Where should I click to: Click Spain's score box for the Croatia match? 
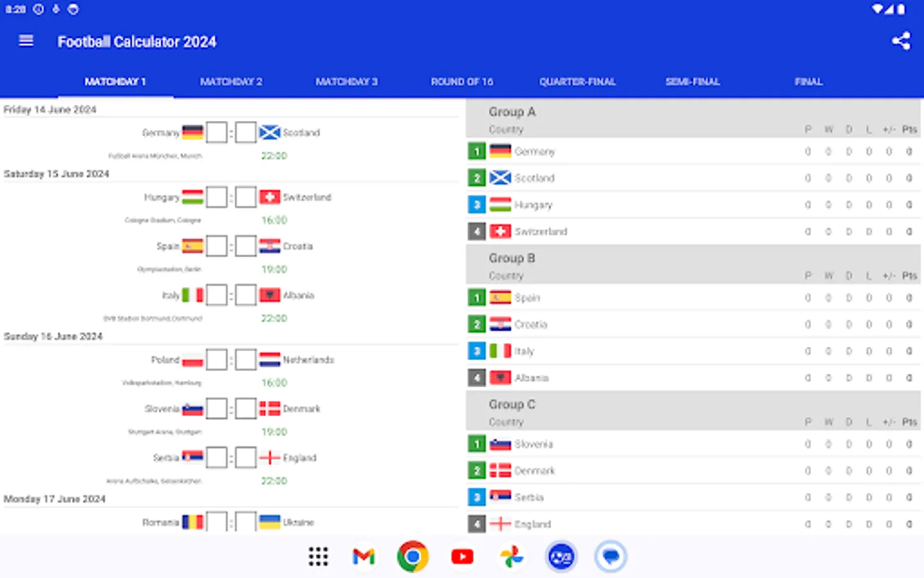tap(216, 246)
